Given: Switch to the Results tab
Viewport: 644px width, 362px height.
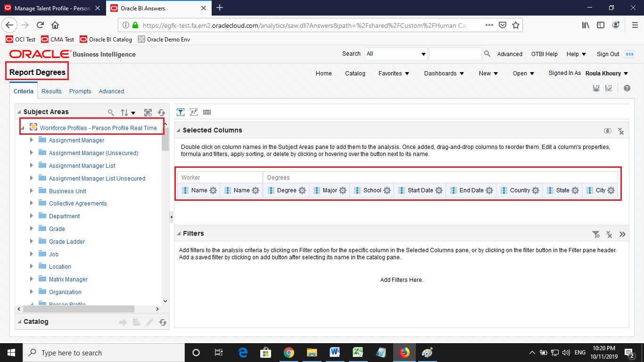Looking at the screenshot, I should [x=51, y=91].
